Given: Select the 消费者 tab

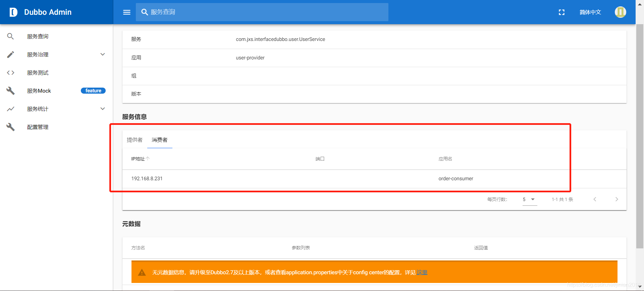Looking at the screenshot, I should coord(160,140).
